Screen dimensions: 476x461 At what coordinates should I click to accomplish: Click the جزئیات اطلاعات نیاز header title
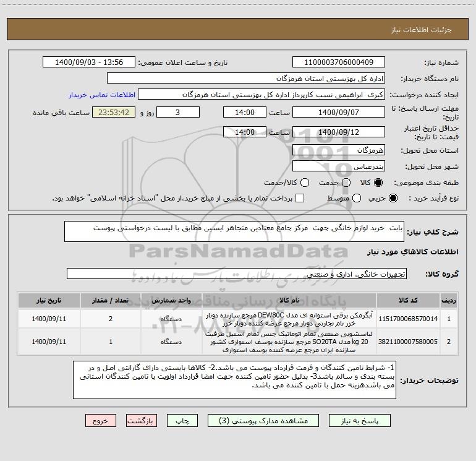pyautogui.click(x=422, y=30)
